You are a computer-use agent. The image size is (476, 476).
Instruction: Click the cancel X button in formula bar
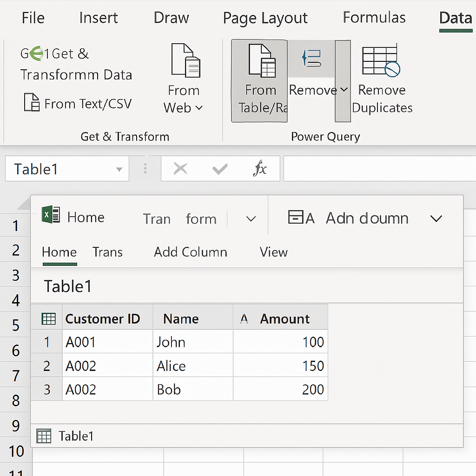(x=180, y=169)
